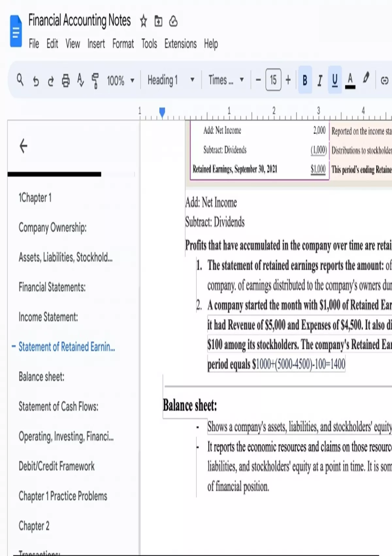Open the Insert menu

tap(96, 44)
